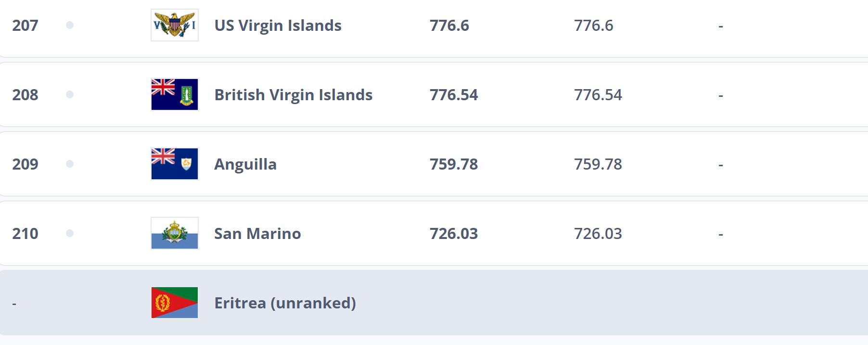Open the US Virgin Islands team link

(278, 25)
